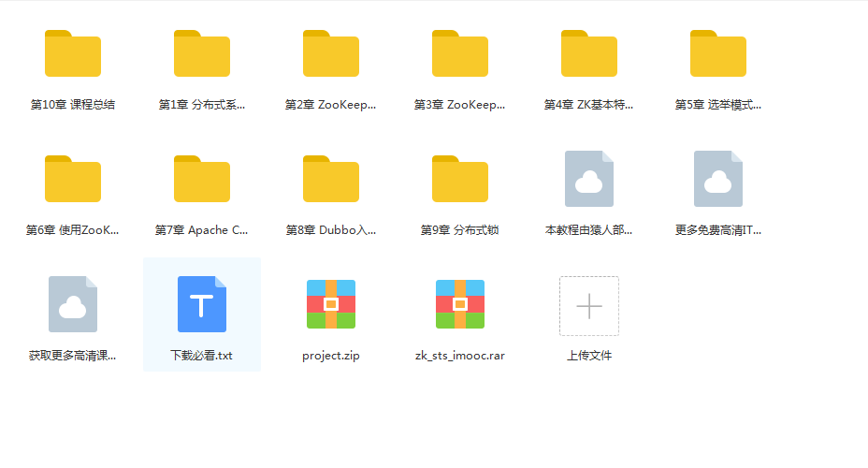Select the 第2章 ZooKeep folder
This screenshot has width=868, height=468.
(331, 54)
